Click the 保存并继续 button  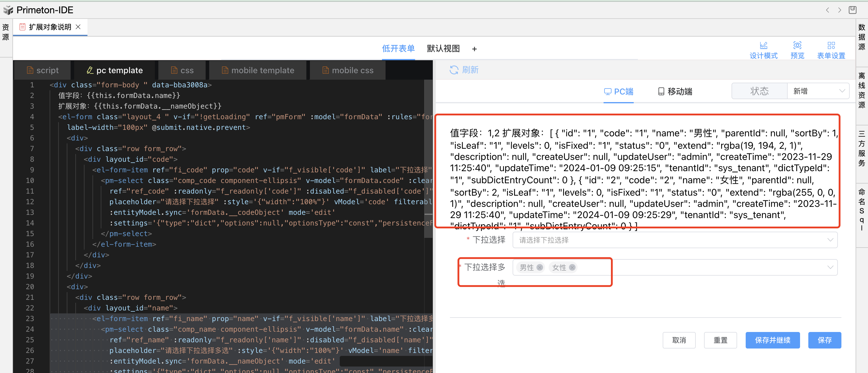click(x=772, y=340)
